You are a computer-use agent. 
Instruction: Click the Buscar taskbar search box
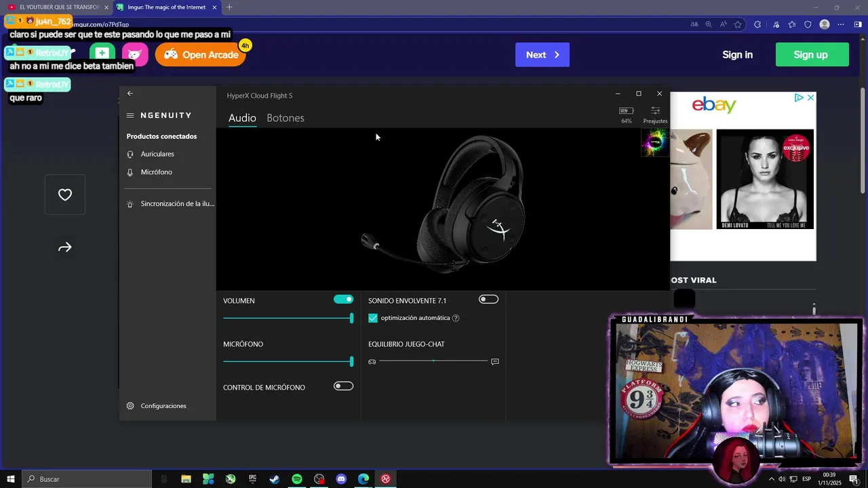point(87,479)
